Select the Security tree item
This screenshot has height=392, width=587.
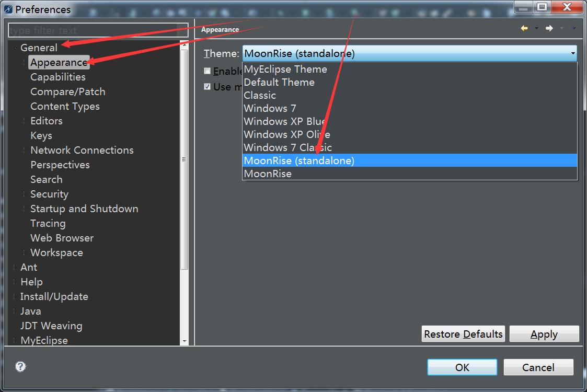[x=50, y=194]
